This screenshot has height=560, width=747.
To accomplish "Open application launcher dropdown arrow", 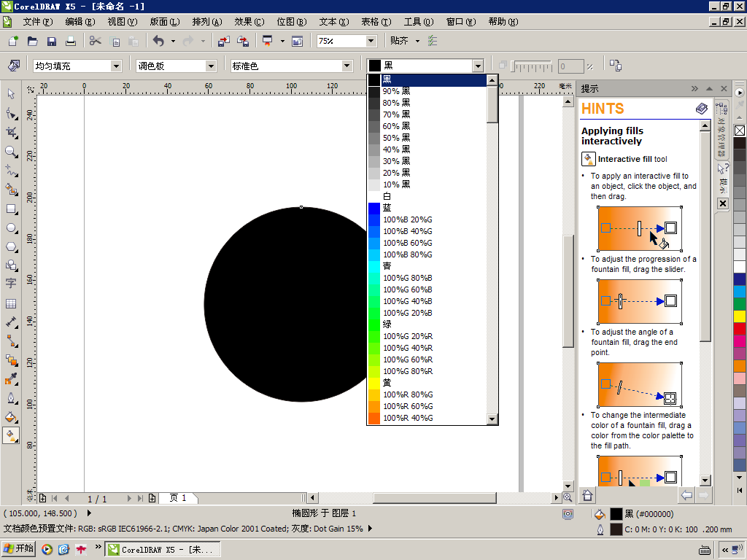I will (282, 41).
